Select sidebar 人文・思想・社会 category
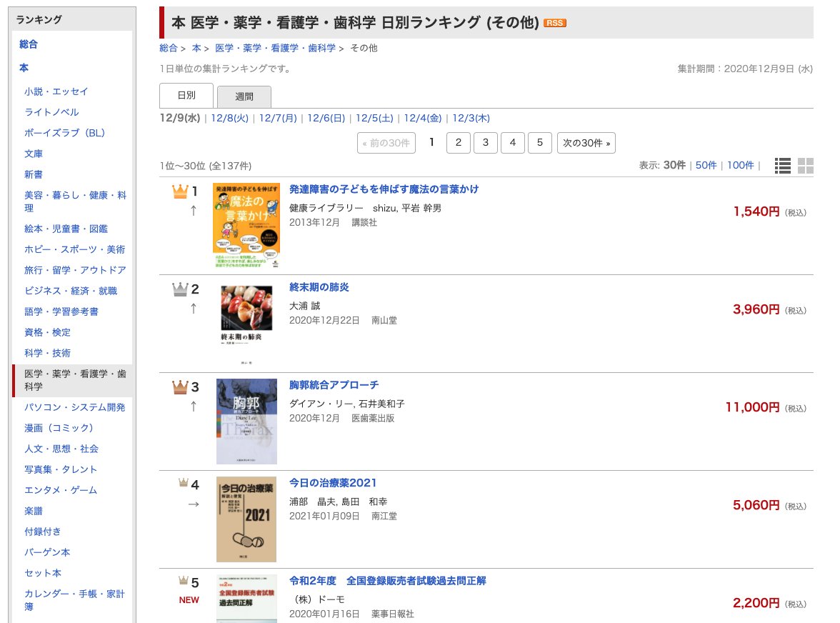The image size is (840, 623). click(61, 449)
